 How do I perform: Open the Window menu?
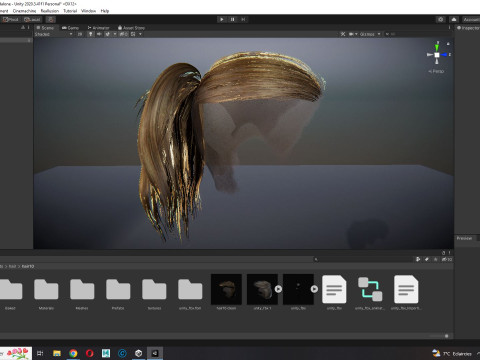88,11
